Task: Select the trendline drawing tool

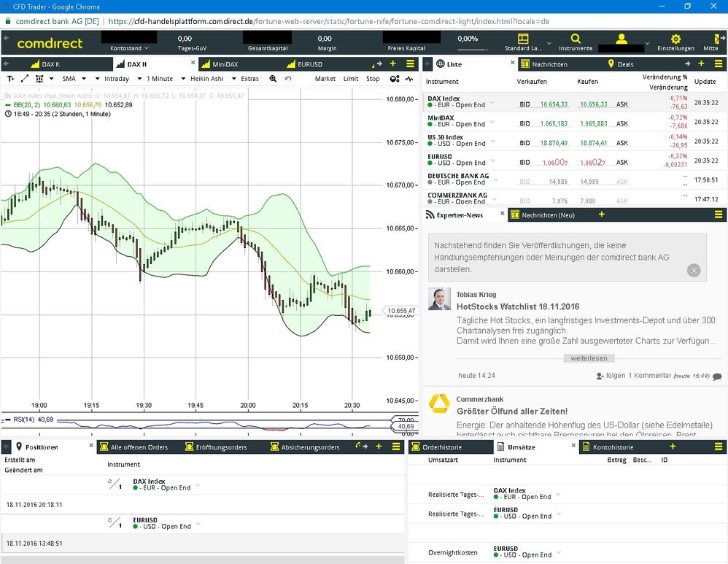Action: pos(24,78)
